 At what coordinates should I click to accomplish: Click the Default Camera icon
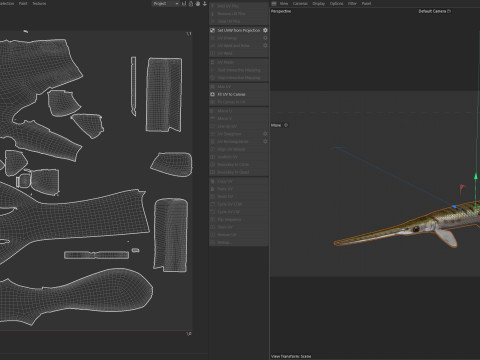(x=449, y=11)
